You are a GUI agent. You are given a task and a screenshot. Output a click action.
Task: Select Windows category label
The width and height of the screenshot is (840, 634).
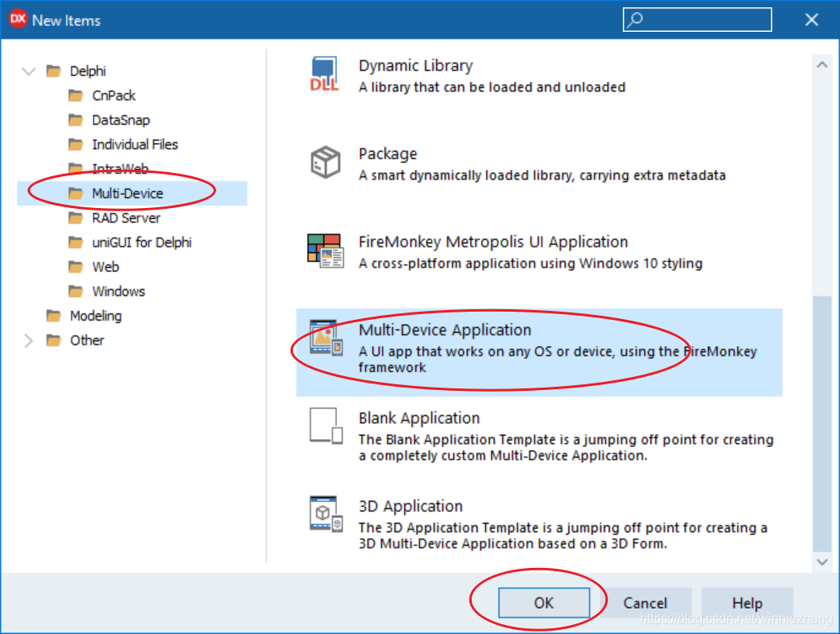[118, 291]
